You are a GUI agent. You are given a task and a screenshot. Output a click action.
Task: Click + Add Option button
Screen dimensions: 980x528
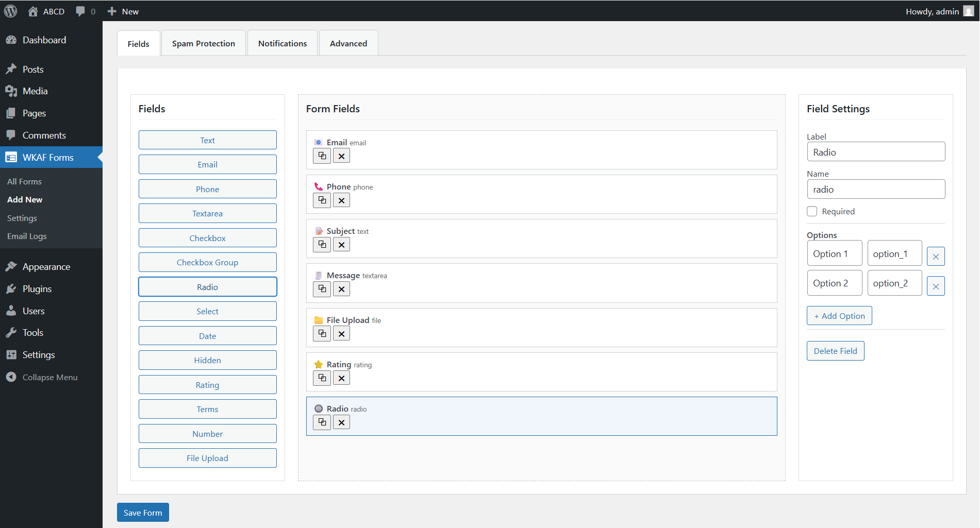click(839, 316)
